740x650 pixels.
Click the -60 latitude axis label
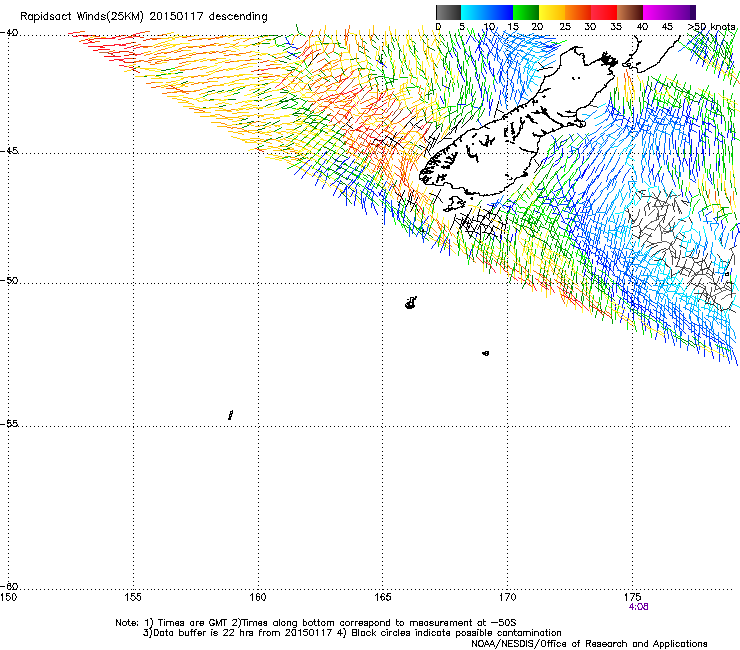(x=9, y=586)
